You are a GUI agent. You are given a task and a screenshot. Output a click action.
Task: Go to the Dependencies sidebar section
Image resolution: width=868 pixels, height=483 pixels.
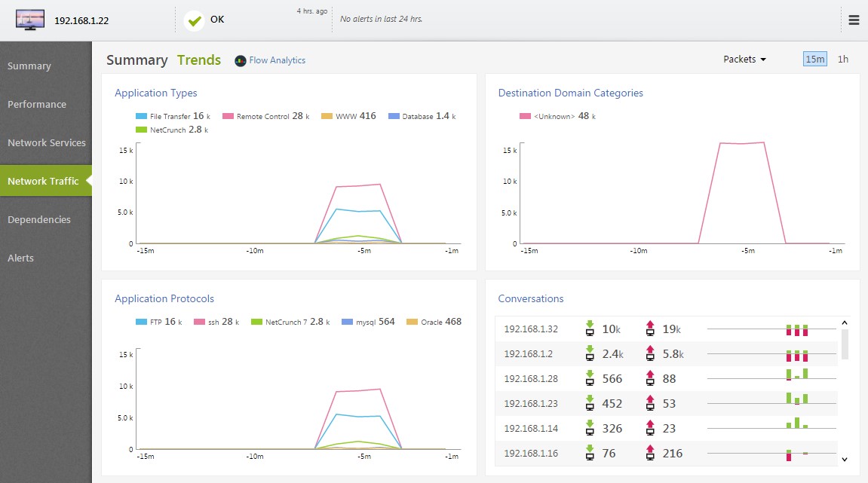click(x=39, y=219)
